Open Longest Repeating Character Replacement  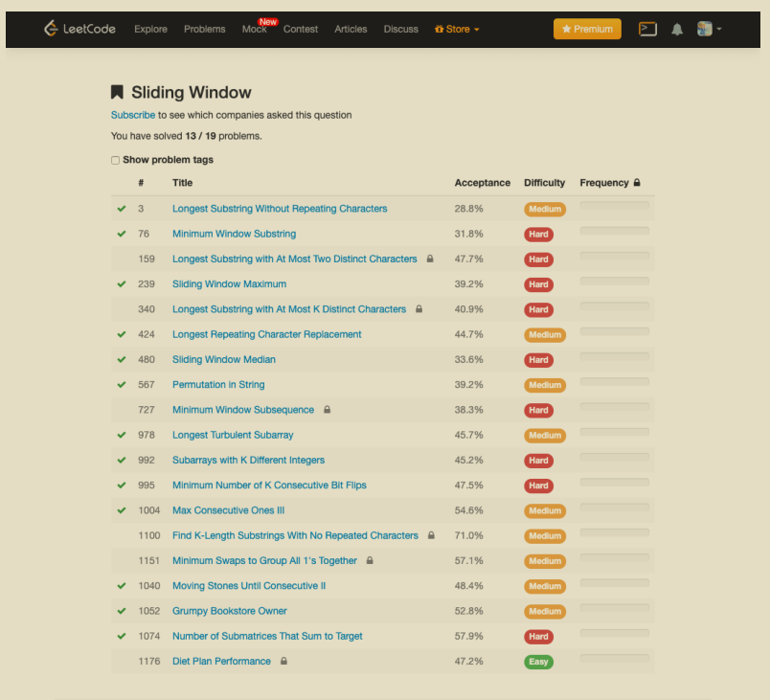[x=266, y=334]
